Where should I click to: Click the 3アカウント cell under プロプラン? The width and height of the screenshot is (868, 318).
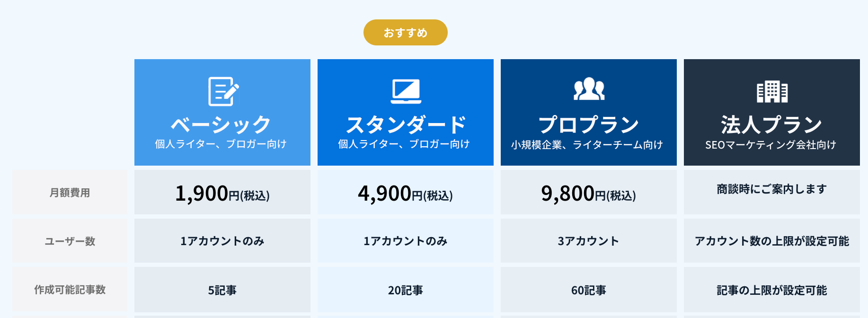point(588,241)
